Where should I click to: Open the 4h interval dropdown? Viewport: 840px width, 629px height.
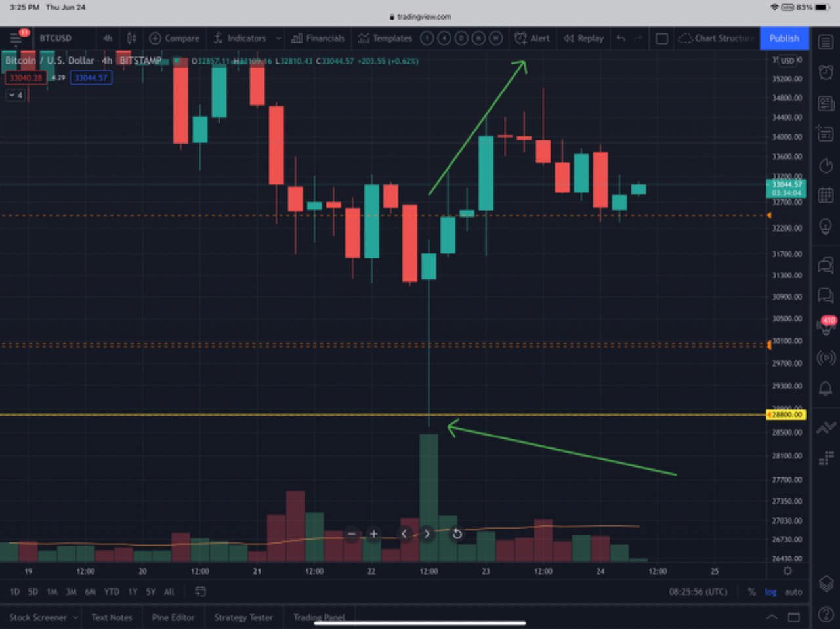108,38
